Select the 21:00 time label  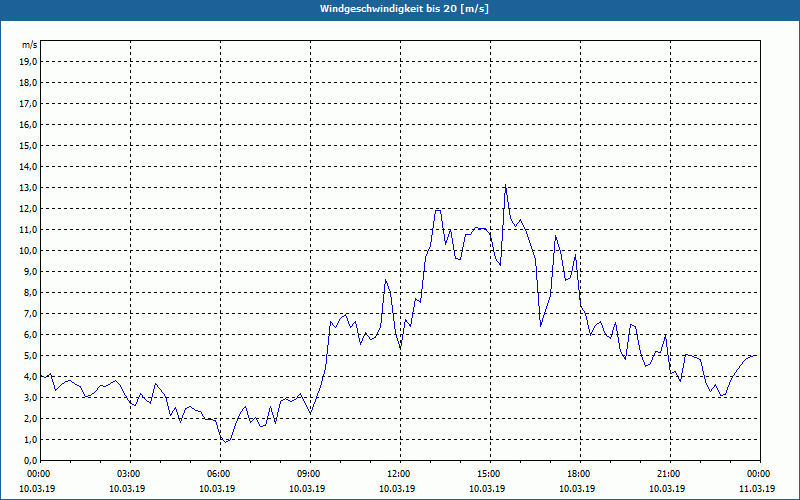pos(669,474)
